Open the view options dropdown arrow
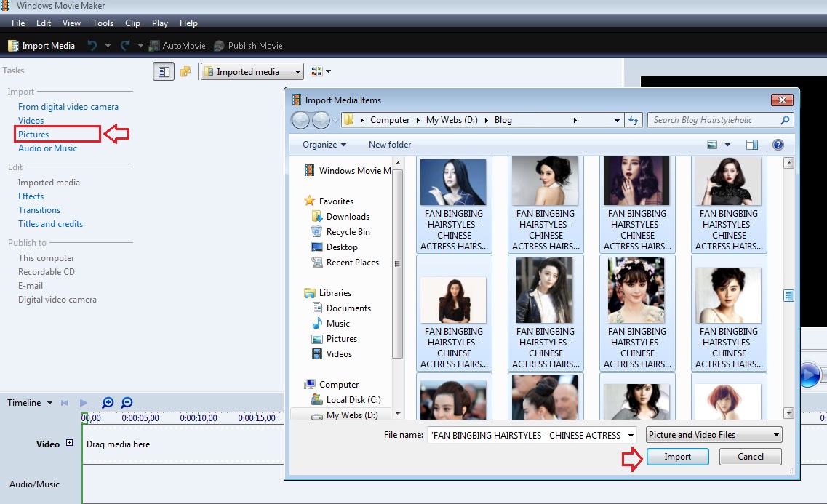Image resolution: width=827 pixels, height=504 pixels. click(727, 145)
